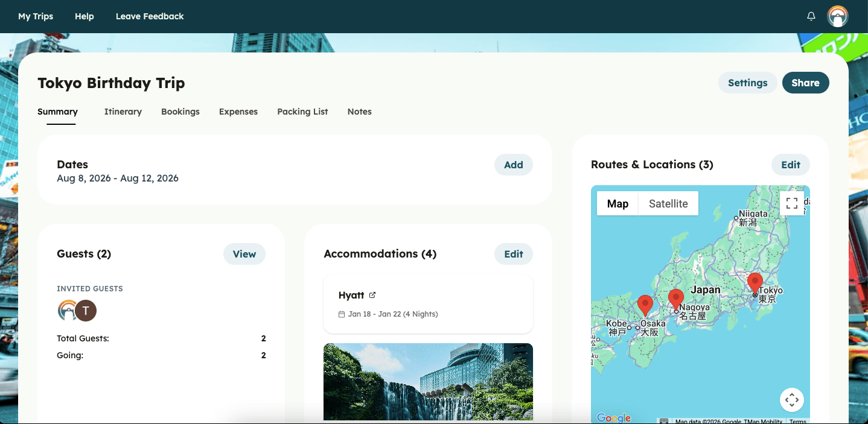Open the Packing List tab
Screen dimensions: 868x424
[302, 112]
